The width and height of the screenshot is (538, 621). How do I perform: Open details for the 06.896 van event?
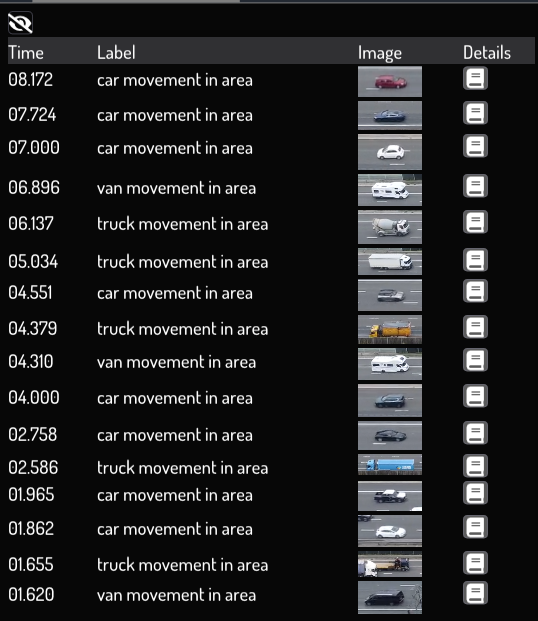click(475, 186)
